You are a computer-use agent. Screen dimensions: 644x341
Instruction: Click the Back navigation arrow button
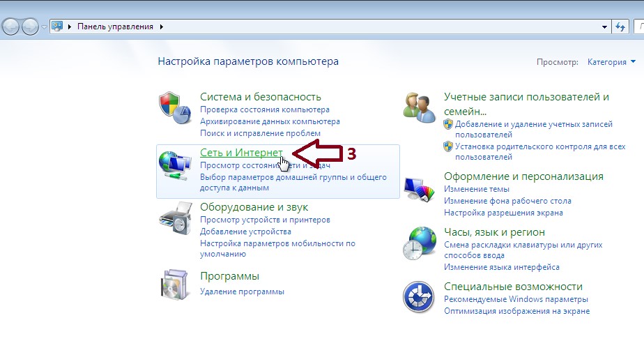pyautogui.click(x=10, y=27)
